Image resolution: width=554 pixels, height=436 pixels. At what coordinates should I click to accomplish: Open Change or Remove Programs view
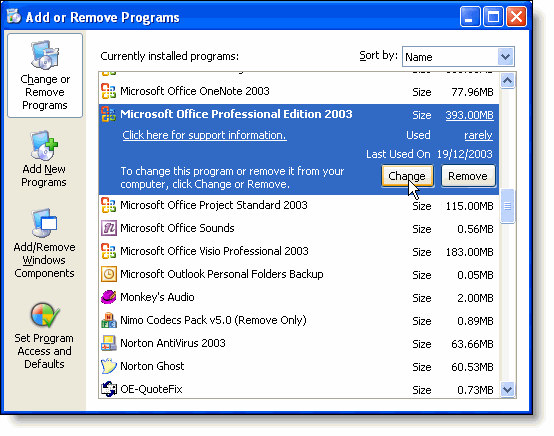(45, 75)
